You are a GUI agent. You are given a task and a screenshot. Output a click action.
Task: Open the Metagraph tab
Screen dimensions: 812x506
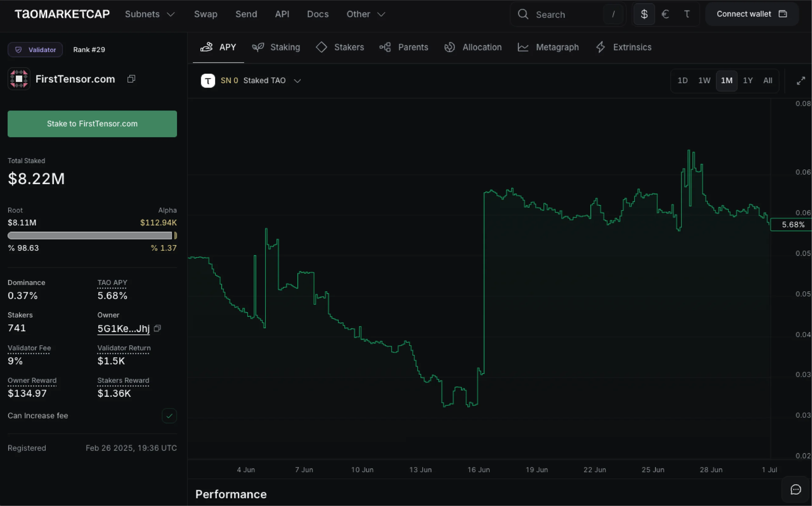click(548, 47)
